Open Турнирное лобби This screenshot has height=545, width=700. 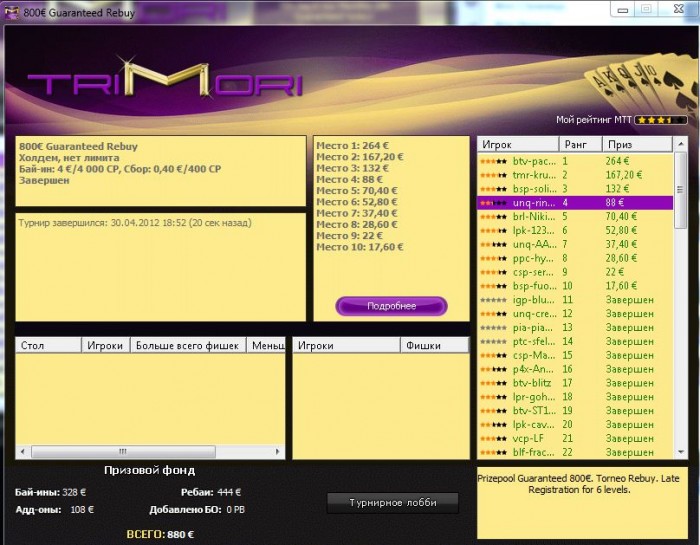click(x=392, y=503)
